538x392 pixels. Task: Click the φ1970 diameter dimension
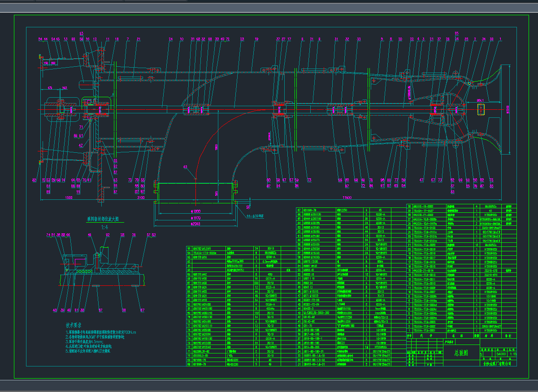tap(196, 217)
